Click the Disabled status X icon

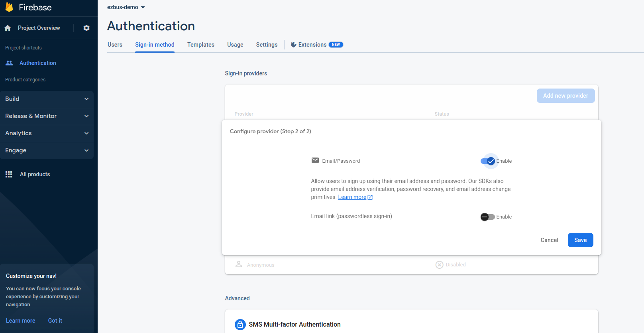[x=440, y=265]
